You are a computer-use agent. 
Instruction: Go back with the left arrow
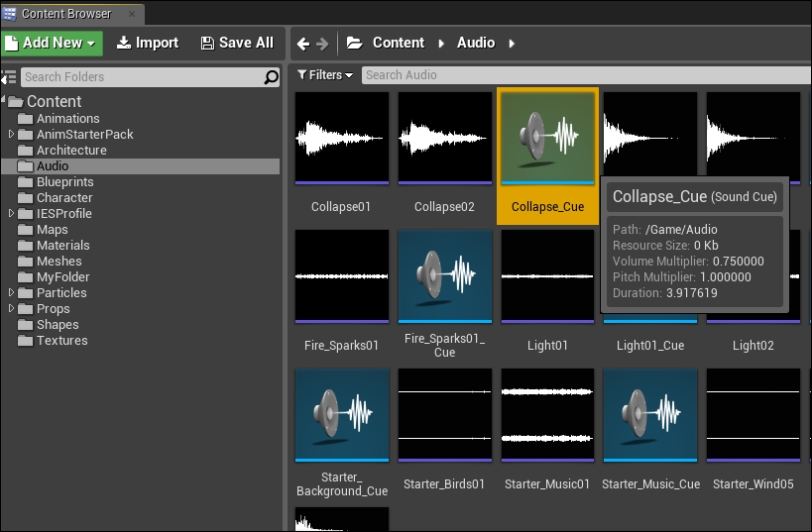[x=303, y=44]
